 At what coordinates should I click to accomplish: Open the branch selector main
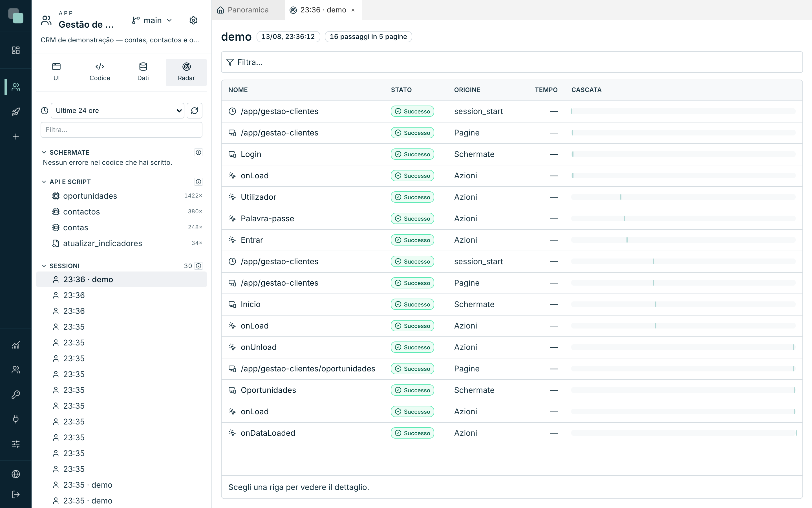(152, 21)
